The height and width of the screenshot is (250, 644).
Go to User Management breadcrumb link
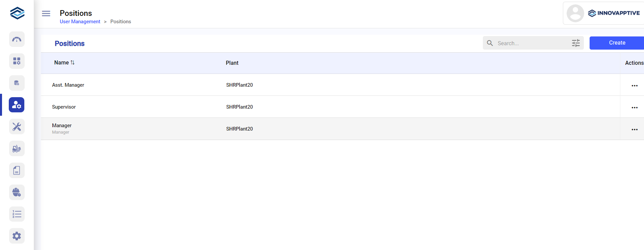[80, 22]
